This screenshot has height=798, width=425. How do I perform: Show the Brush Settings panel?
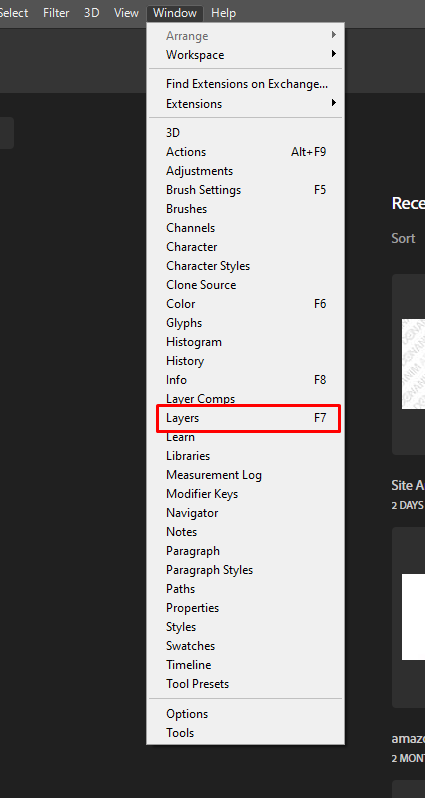click(246, 190)
